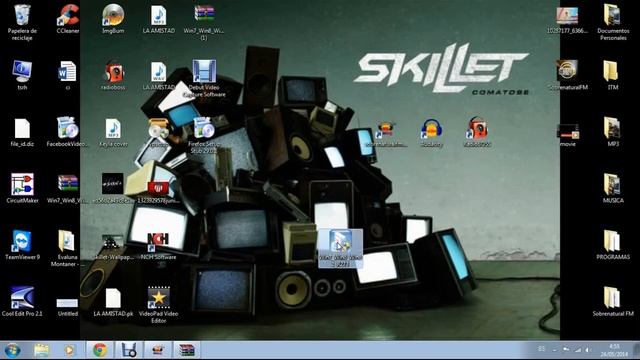Open the taskbar clock and date

click(614, 350)
